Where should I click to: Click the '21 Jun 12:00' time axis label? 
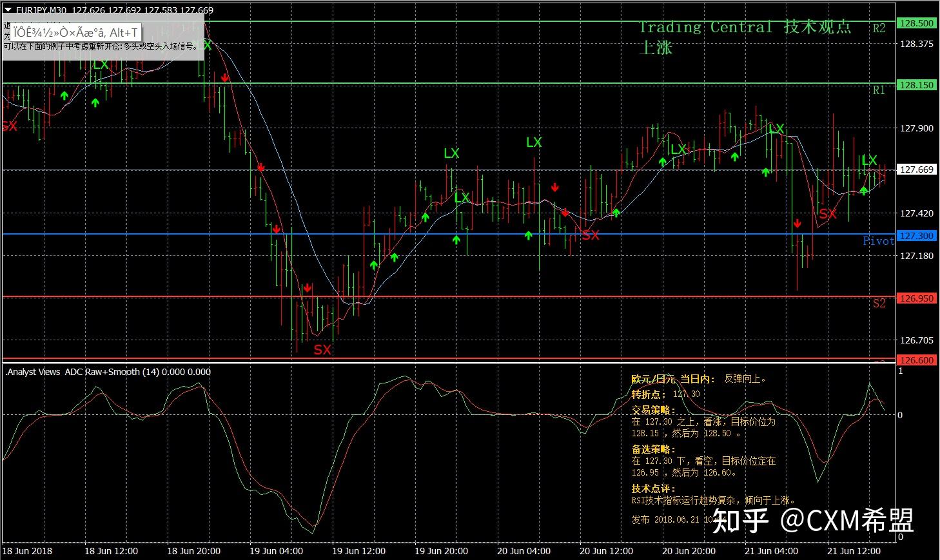tap(854, 551)
